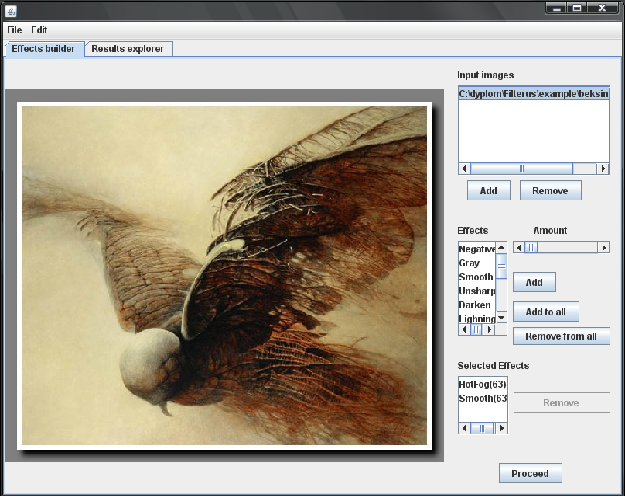Click Effects list horizontal scroll left arrow

(x=464, y=330)
